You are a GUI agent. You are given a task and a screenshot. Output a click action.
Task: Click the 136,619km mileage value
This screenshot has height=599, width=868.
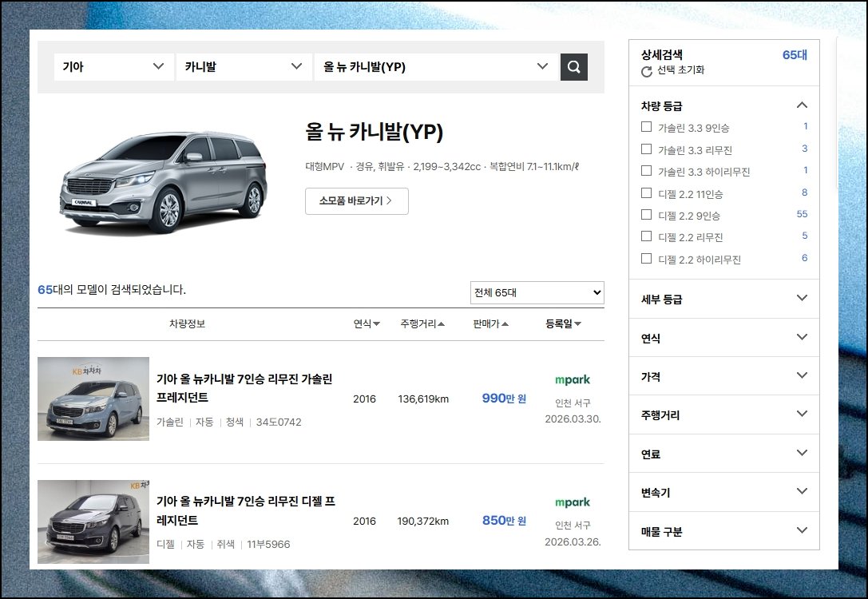[423, 399]
